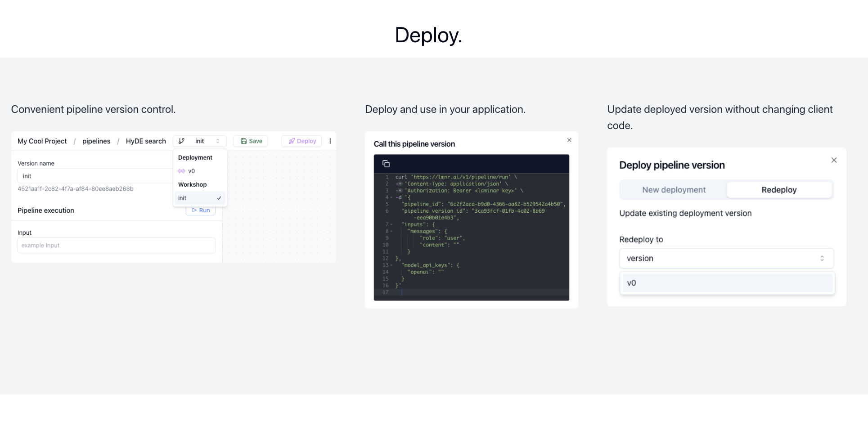Collapse code fold arrow at line 8
This screenshot has height=438, width=868.
click(391, 231)
